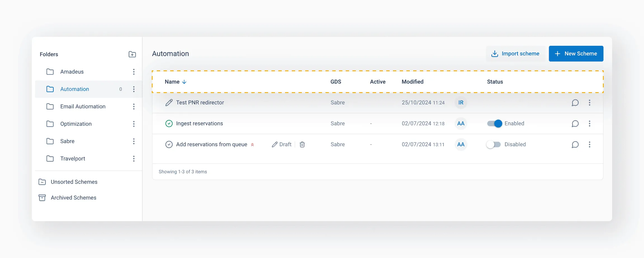Open the Draft link for queue scheme

click(282, 144)
